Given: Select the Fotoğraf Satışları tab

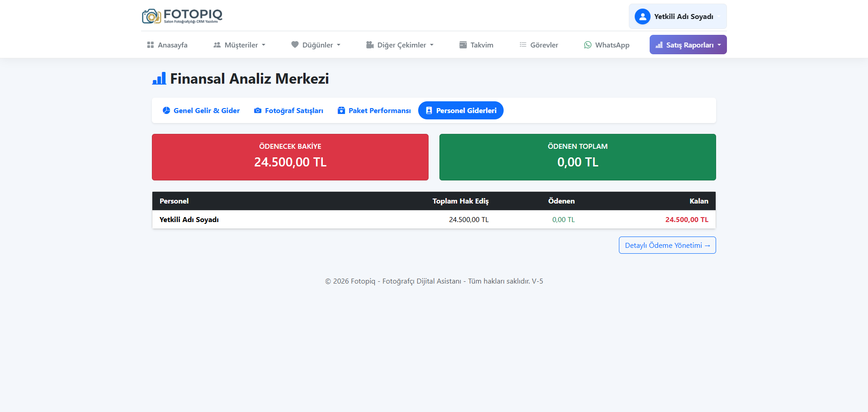Looking at the screenshot, I should pyautogui.click(x=289, y=110).
